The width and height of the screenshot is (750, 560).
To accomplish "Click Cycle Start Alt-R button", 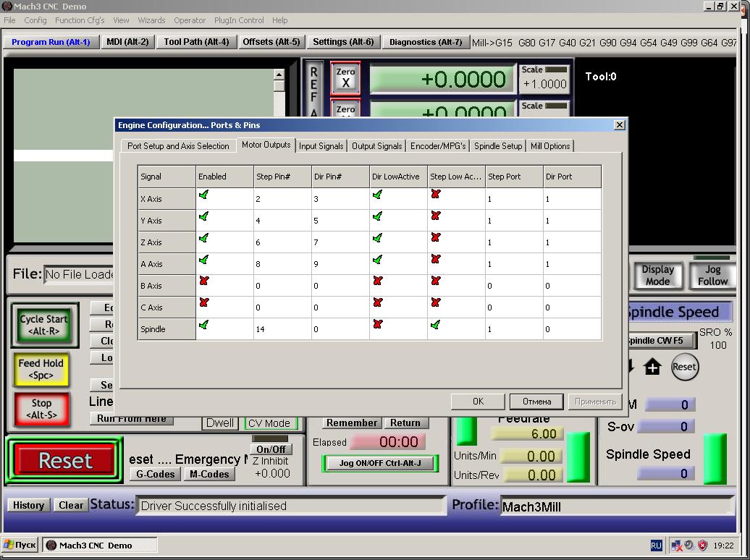I will point(43,325).
